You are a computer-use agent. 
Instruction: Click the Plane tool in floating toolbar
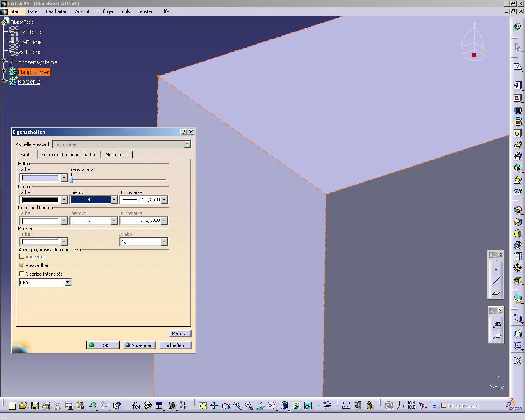[496, 293]
